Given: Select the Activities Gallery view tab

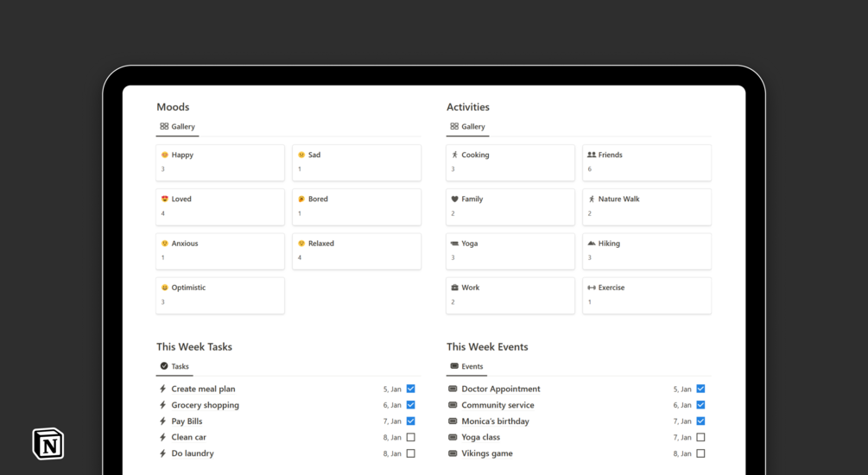Looking at the screenshot, I should click(467, 126).
